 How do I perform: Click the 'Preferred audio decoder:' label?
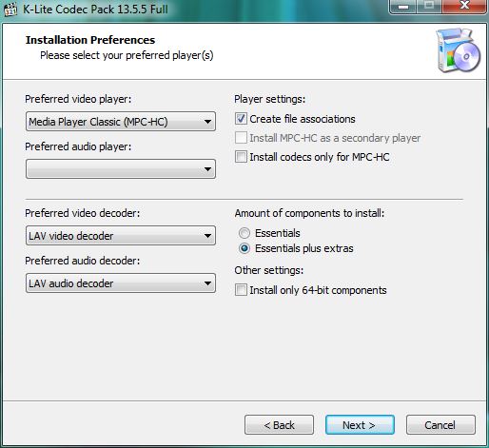[82, 261]
